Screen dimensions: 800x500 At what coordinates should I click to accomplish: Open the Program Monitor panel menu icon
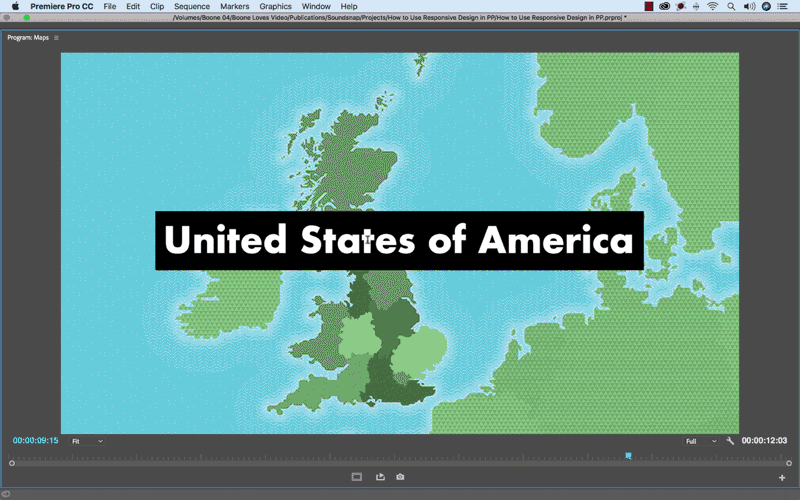point(56,38)
